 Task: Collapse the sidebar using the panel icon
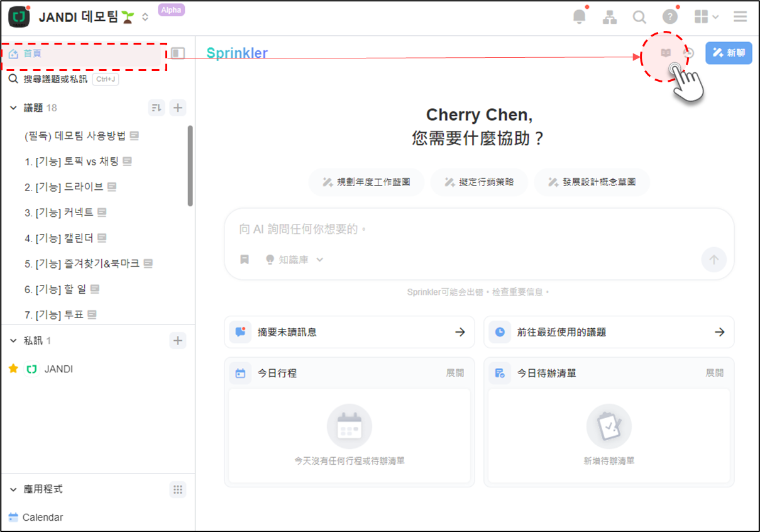point(178,53)
